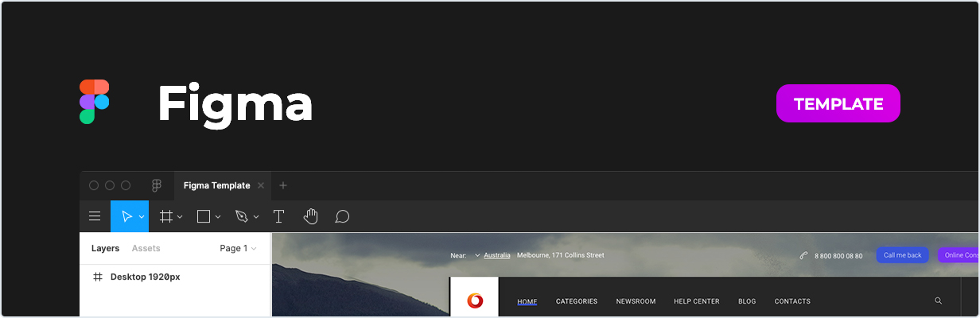Click the Call me back button
The image size is (980, 318).
coord(903,255)
